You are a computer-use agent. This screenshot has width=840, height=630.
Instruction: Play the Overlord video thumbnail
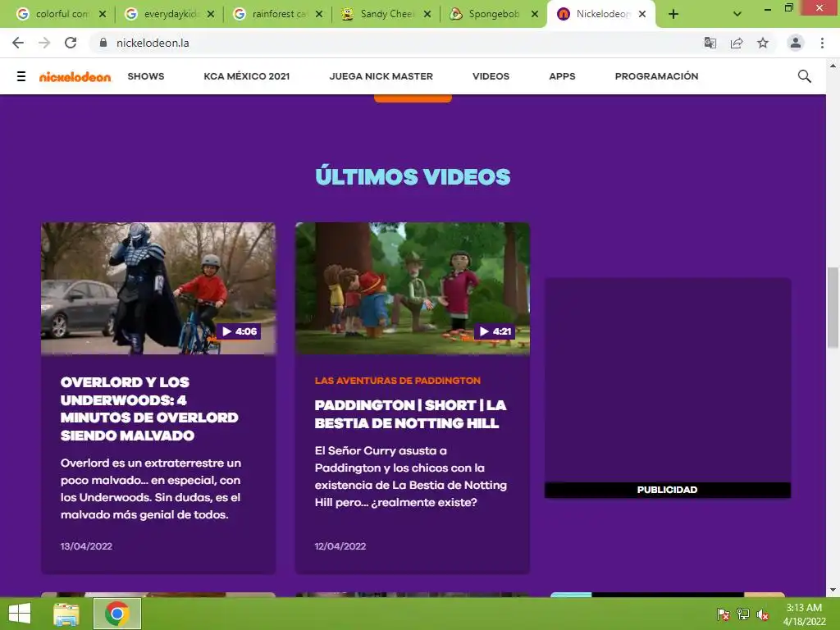pos(158,288)
